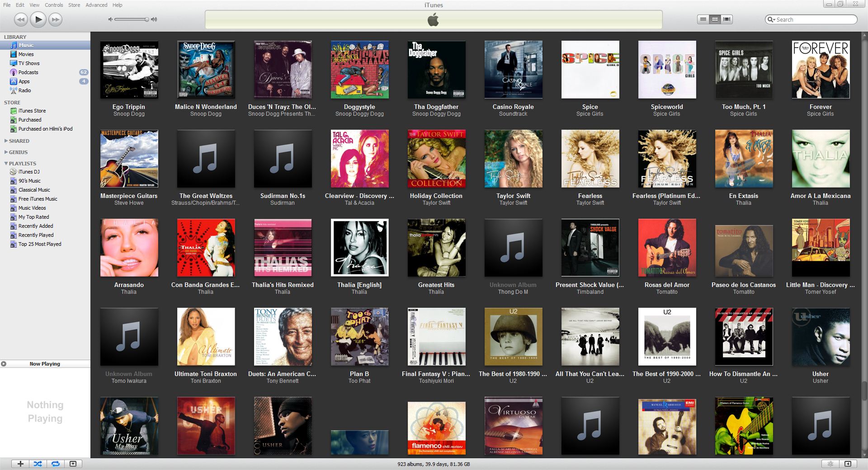Click the high volume speaker icon
Screen dimensions: 868x470
pyautogui.click(x=154, y=19)
